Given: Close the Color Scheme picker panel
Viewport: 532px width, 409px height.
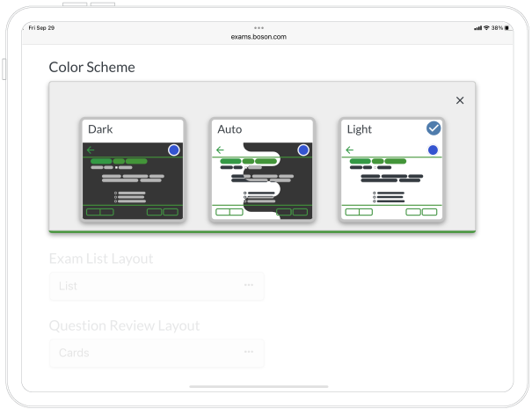Looking at the screenshot, I should (x=460, y=100).
